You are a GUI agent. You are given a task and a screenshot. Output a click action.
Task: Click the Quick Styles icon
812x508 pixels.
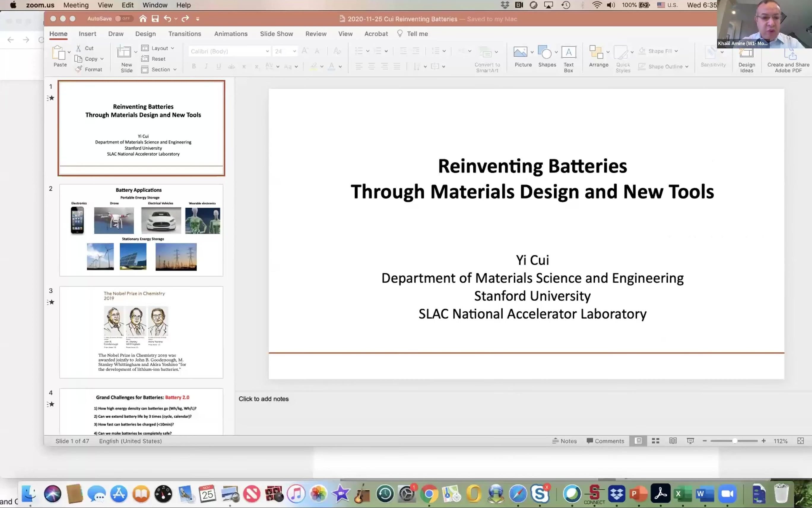coord(620,52)
